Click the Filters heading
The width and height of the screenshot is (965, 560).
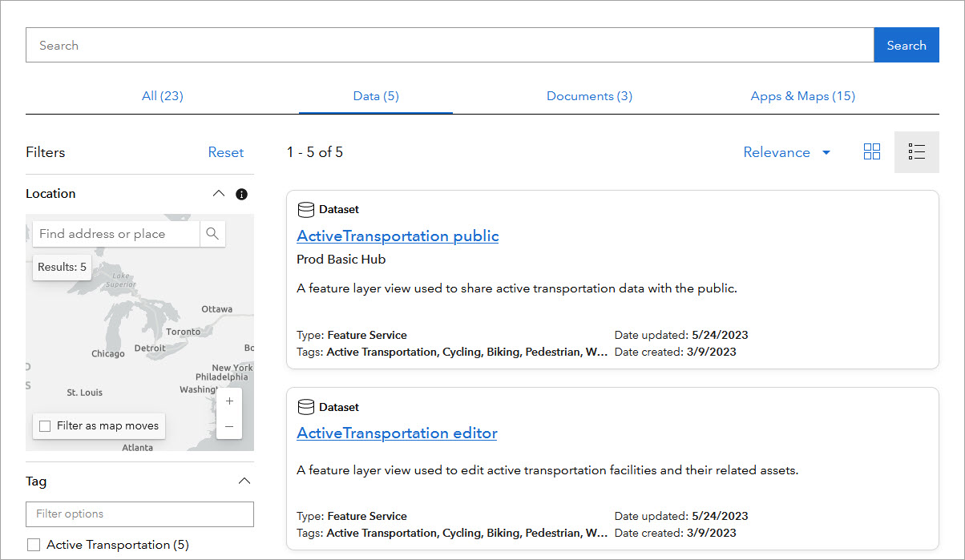point(46,152)
